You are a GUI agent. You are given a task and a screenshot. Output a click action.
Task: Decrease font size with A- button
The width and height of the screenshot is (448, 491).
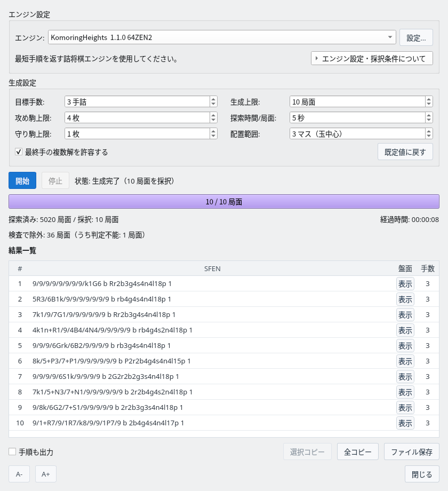[19, 474]
